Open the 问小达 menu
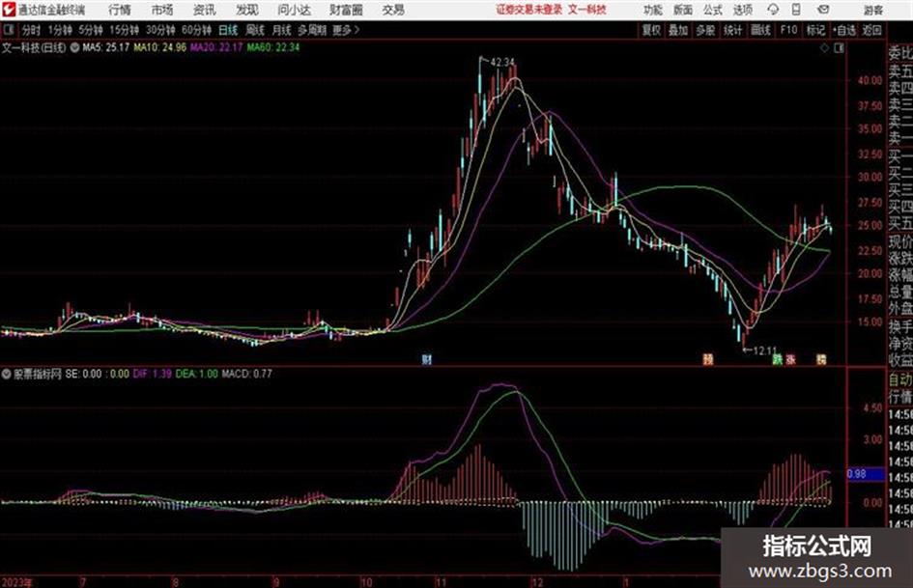This screenshot has height=588, width=913. coord(294,10)
